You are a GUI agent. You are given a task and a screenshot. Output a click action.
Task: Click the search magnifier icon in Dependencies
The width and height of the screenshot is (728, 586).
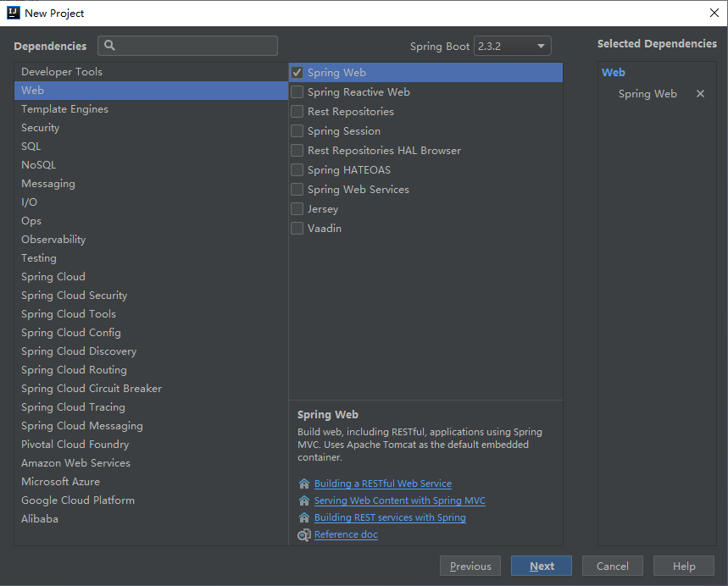(109, 45)
